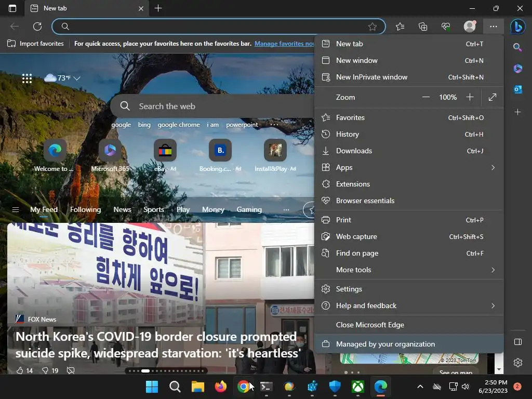Open Settings from the menu
Screen dimensions: 532x399
[x=409, y=289]
